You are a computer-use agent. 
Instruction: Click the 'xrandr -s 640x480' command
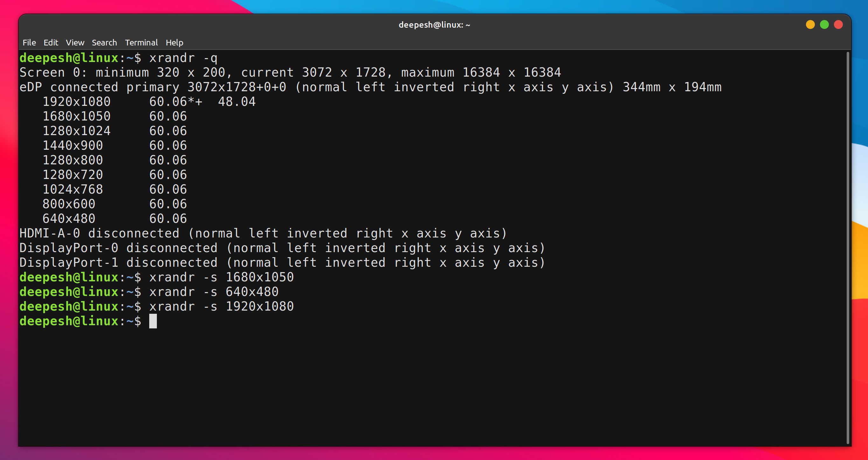[x=213, y=292]
